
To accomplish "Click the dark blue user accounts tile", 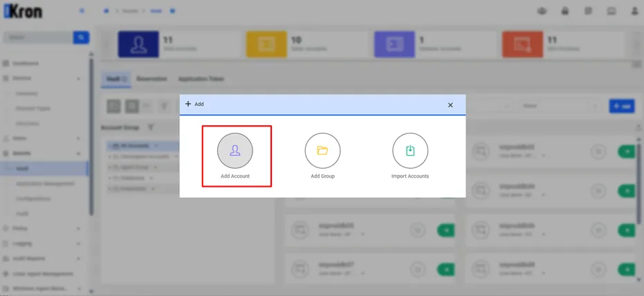I will [138, 44].
